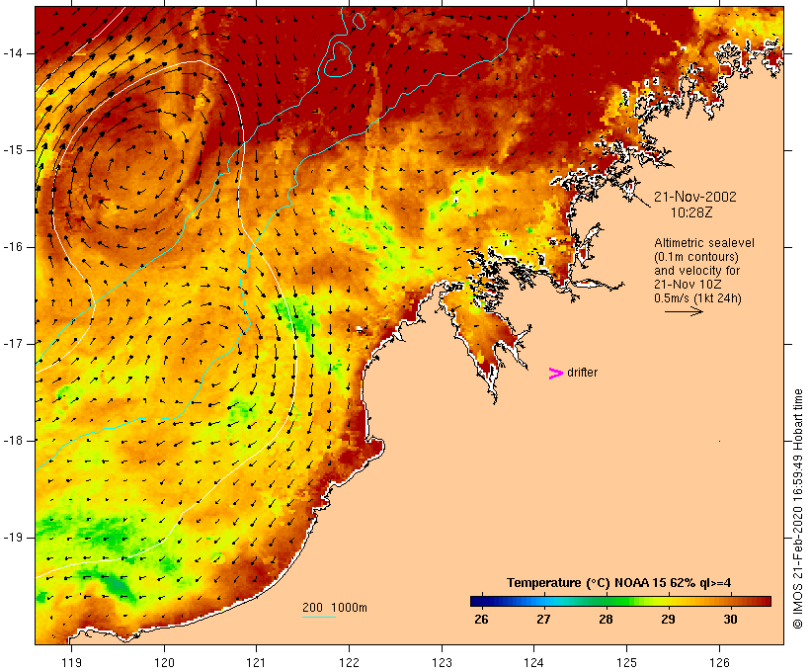Click the temperature color bar near 27
Viewport: 810px width, 672px height.
pos(543,601)
